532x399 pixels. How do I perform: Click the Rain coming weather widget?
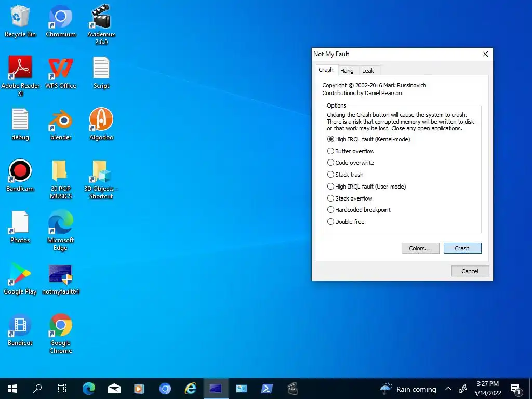[408, 389]
